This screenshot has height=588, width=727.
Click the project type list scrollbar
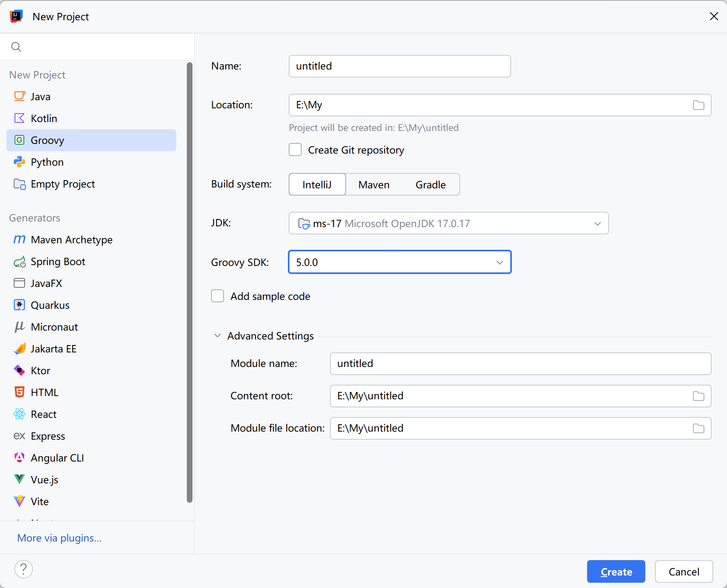[x=189, y=283]
